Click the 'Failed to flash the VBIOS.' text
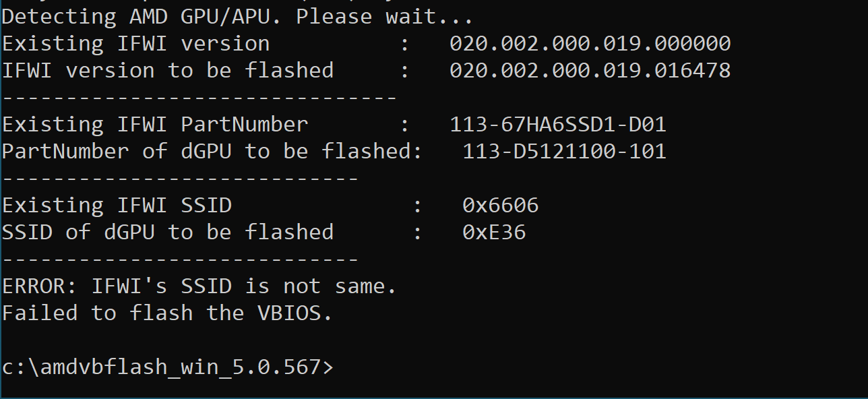Screen dimensions: 868x399 pos(167,313)
